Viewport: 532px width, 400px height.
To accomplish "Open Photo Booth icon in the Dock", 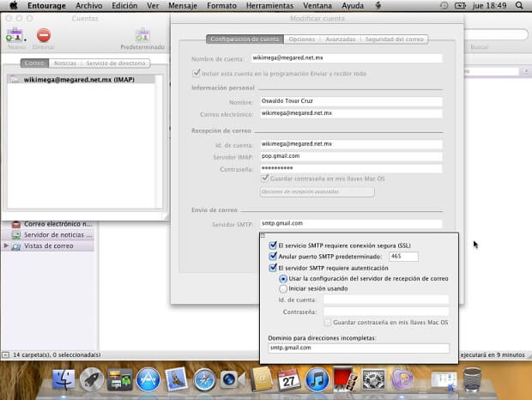I will (345, 379).
